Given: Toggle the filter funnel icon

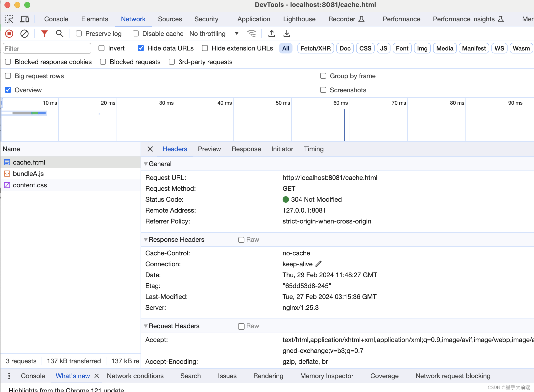Looking at the screenshot, I should pos(44,34).
